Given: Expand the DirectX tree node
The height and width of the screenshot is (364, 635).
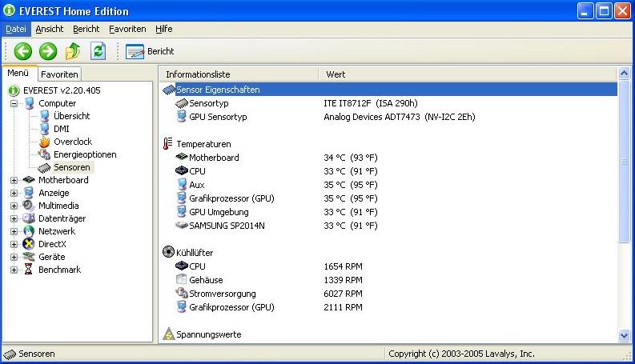Looking at the screenshot, I should (14, 244).
